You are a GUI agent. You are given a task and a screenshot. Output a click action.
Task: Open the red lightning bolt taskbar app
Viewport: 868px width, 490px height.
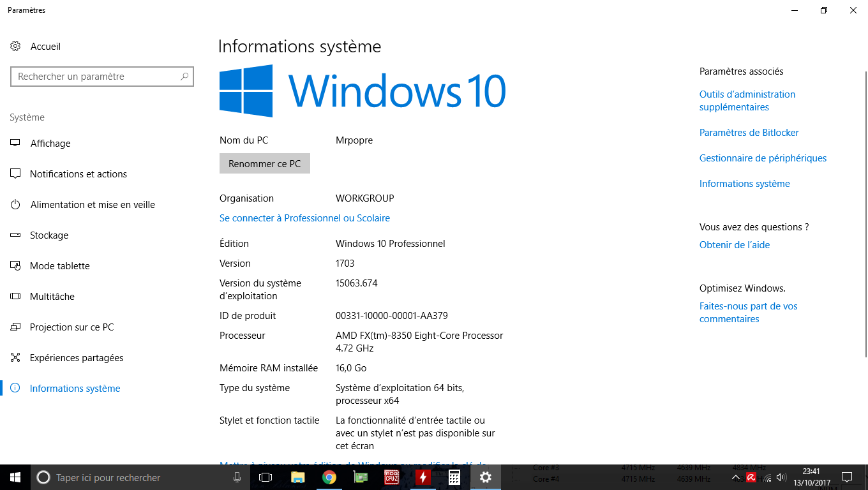click(x=423, y=477)
